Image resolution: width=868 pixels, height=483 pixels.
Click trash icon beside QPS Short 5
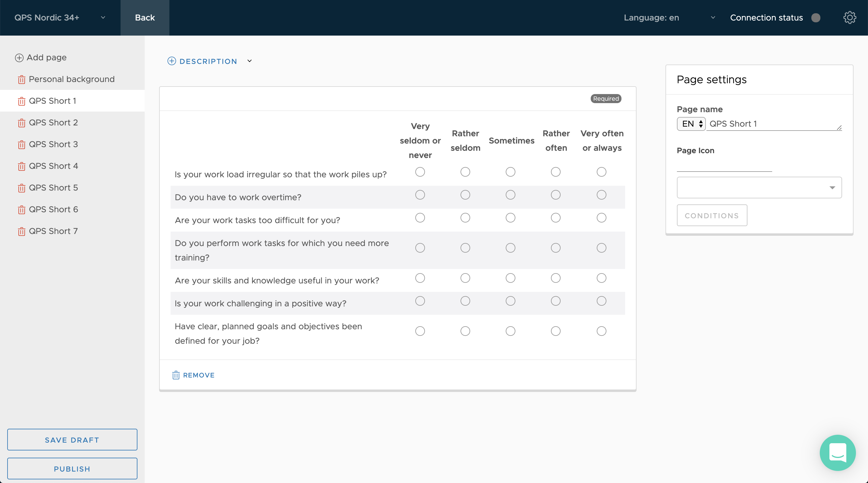(x=22, y=188)
